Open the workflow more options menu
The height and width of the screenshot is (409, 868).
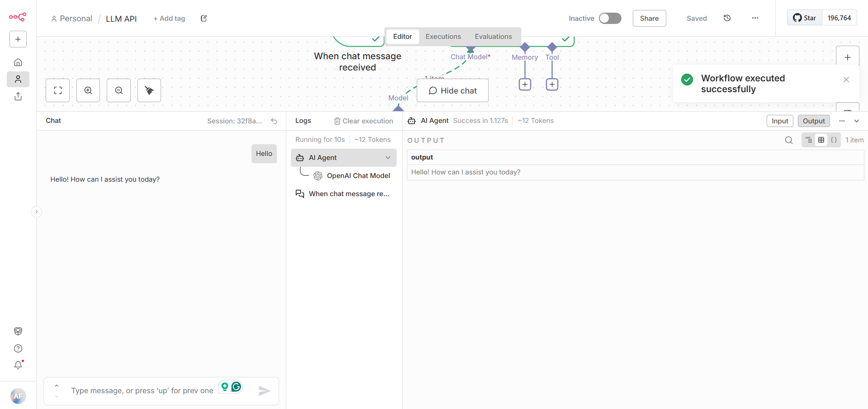[755, 18]
